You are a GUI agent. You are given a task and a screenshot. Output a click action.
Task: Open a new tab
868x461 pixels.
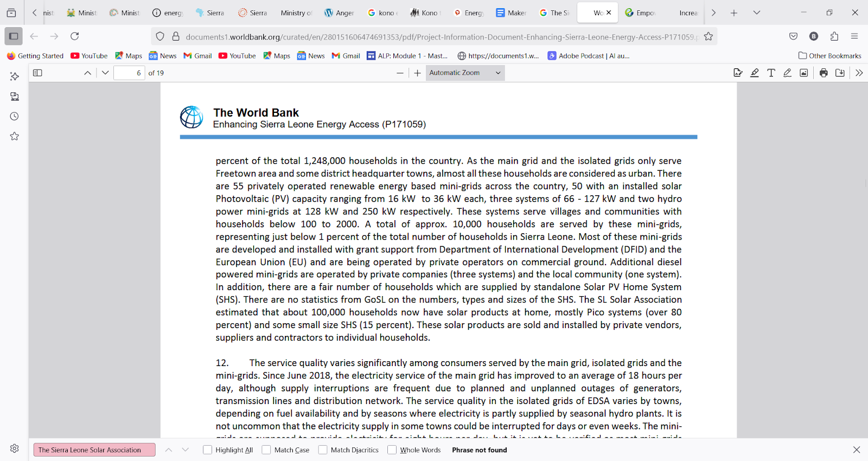[734, 12]
